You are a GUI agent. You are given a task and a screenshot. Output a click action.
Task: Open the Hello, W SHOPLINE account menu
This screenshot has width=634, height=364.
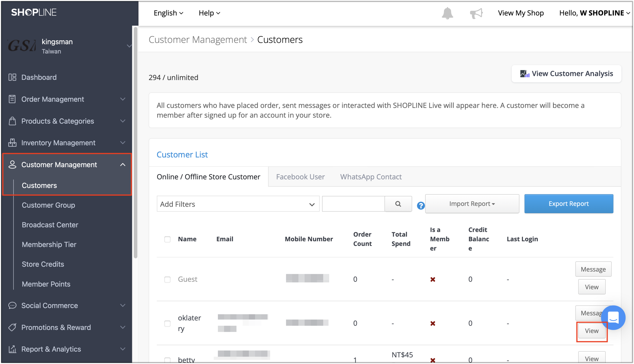point(594,13)
